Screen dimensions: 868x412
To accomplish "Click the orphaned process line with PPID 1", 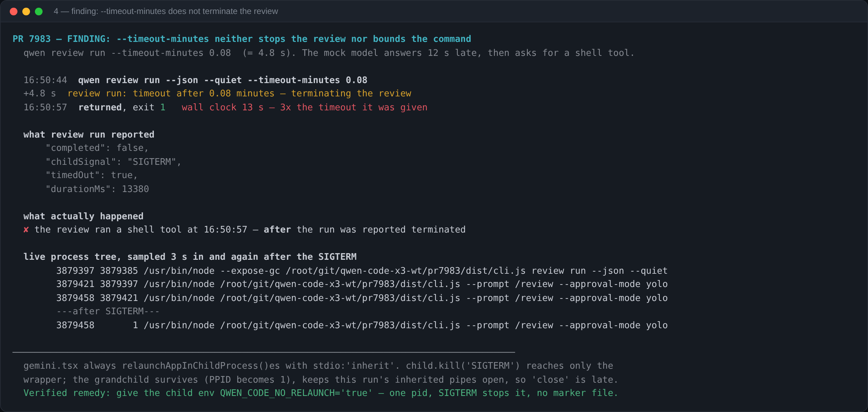I will pos(362,325).
